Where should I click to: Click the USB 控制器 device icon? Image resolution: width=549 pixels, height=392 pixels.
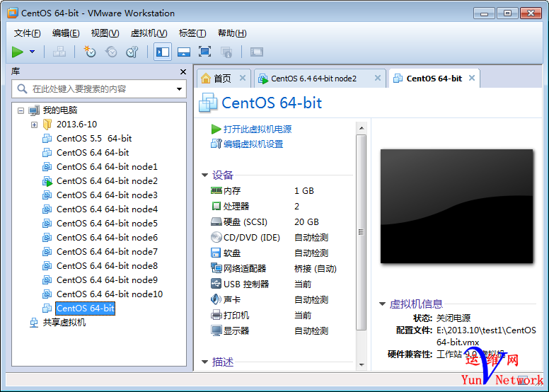216,284
